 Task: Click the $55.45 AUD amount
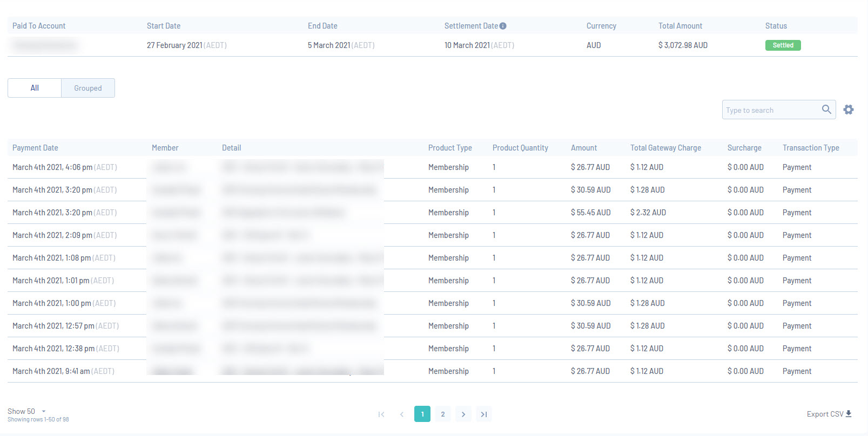[591, 213]
